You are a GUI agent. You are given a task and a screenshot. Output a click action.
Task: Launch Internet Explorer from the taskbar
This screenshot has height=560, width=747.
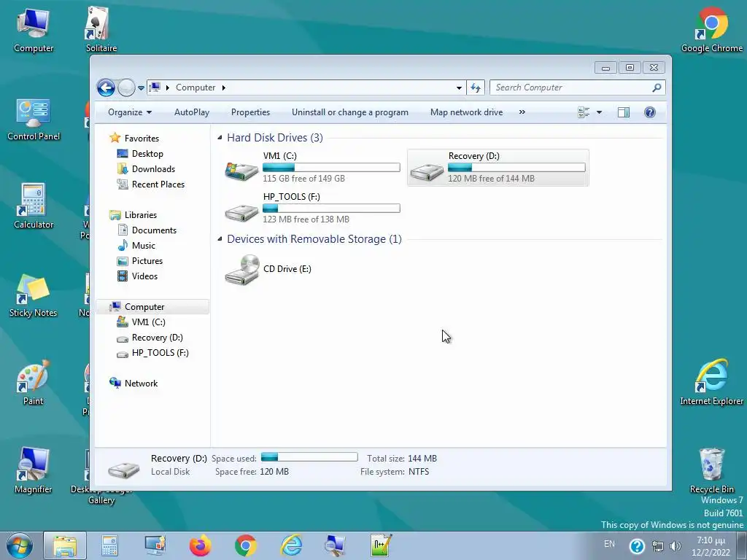click(x=290, y=545)
